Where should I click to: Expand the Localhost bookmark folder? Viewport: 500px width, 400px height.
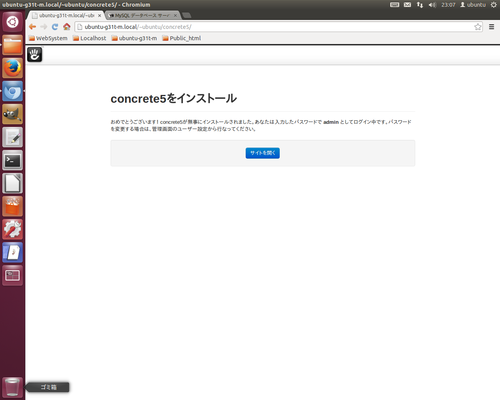point(90,38)
